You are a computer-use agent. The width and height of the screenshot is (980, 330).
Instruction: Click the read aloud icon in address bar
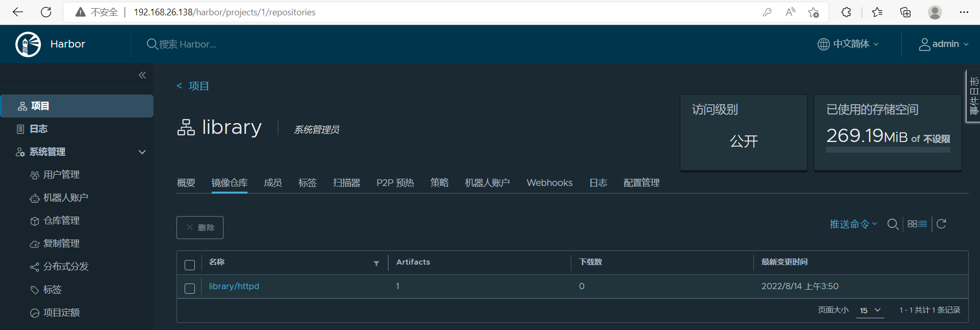[x=790, y=12]
